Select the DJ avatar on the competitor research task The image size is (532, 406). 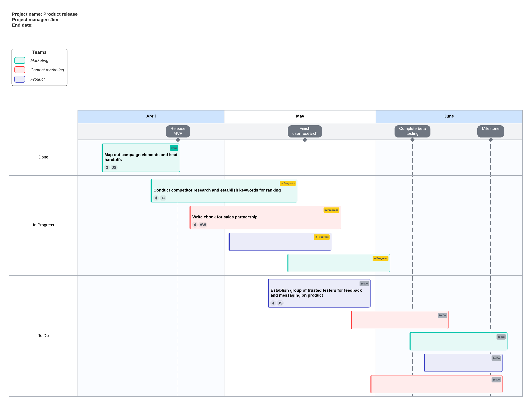pyautogui.click(x=163, y=198)
